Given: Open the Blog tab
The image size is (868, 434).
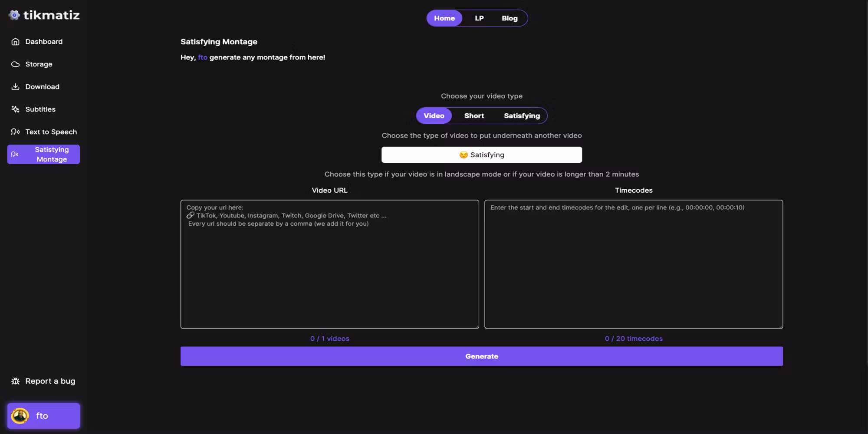Looking at the screenshot, I should pos(510,18).
